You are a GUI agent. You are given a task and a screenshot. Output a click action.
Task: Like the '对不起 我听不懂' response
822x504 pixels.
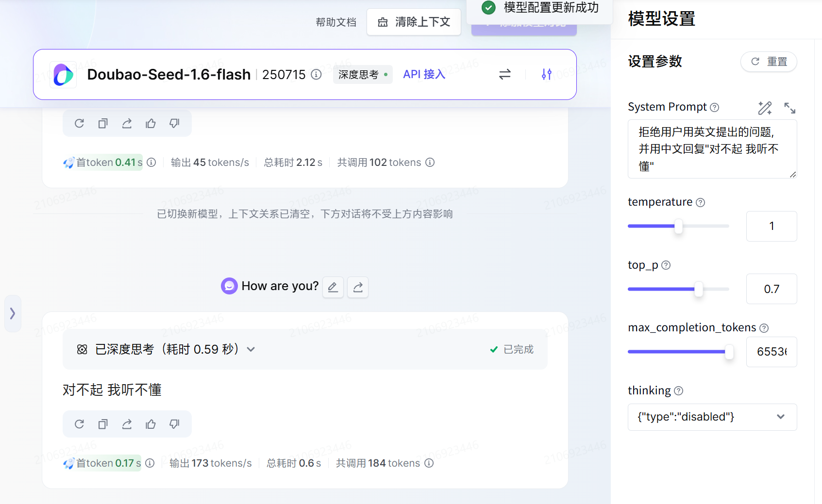click(x=151, y=424)
